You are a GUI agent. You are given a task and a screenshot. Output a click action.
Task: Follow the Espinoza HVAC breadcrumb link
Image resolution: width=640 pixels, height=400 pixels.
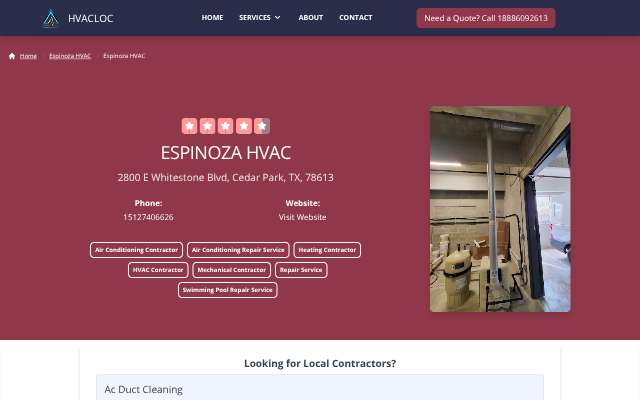70,56
